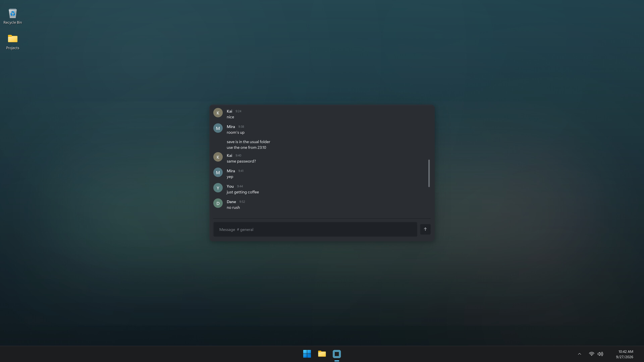
Task: Open the Recycle Bin desktop icon
Action: coord(12,16)
